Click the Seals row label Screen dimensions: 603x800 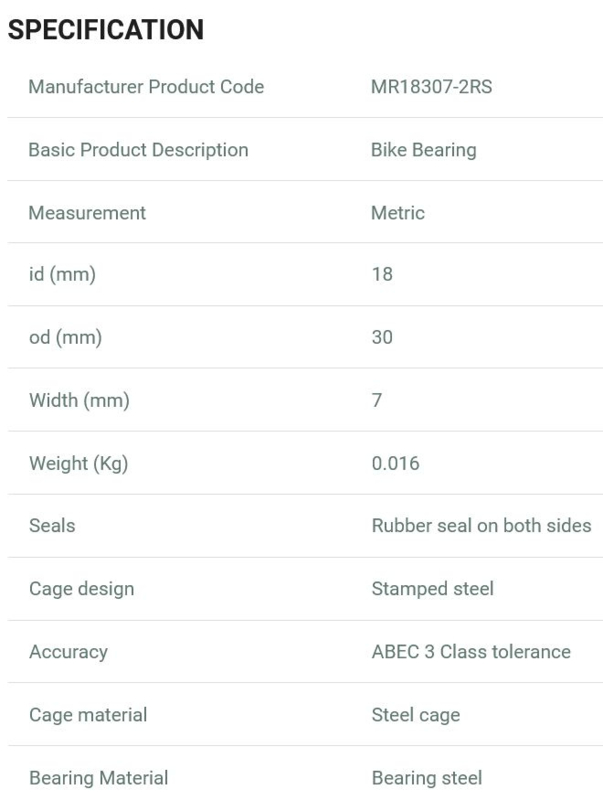click(52, 526)
